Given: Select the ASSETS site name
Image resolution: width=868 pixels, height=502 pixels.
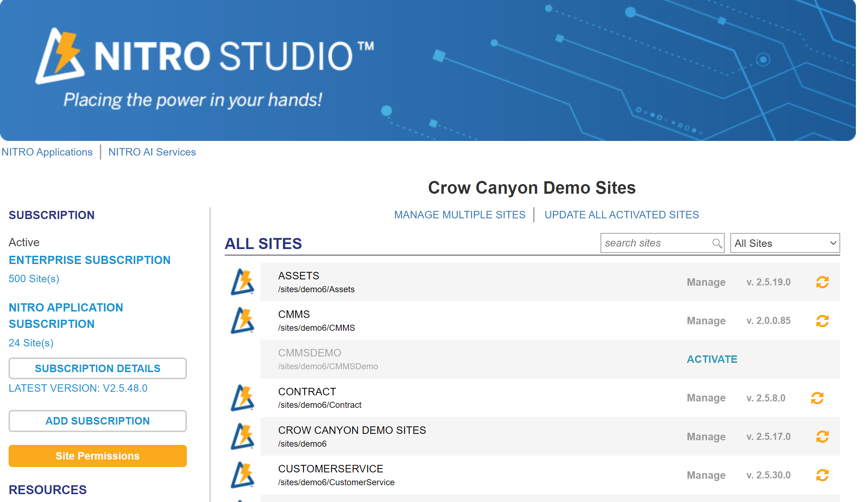Looking at the screenshot, I should tap(298, 276).
